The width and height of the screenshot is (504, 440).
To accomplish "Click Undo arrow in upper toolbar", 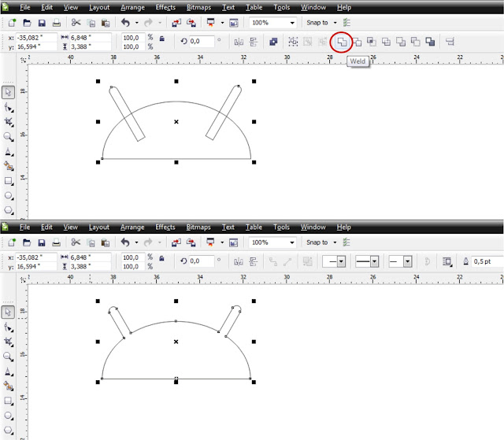I will click(x=126, y=23).
